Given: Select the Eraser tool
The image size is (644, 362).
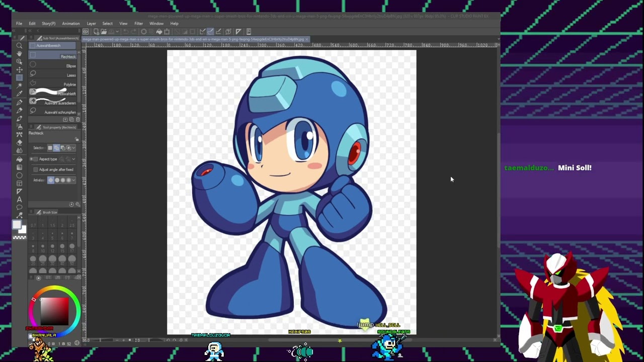Looking at the screenshot, I should 19,143.
